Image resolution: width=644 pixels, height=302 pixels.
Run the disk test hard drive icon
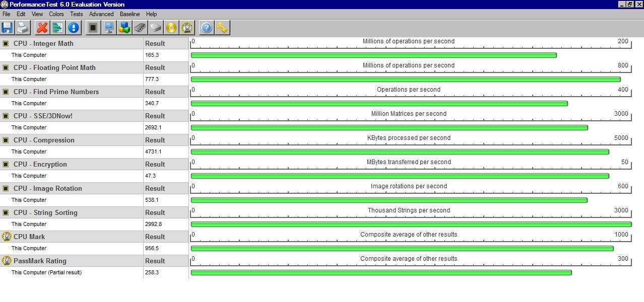[156, 28]
